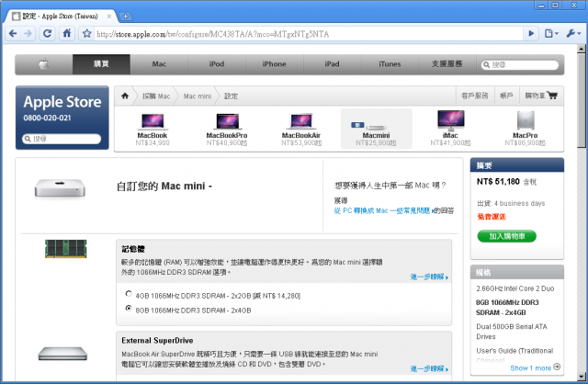Click the browser address bar
This screenshot has width=588, height=384.
[309, 34]
